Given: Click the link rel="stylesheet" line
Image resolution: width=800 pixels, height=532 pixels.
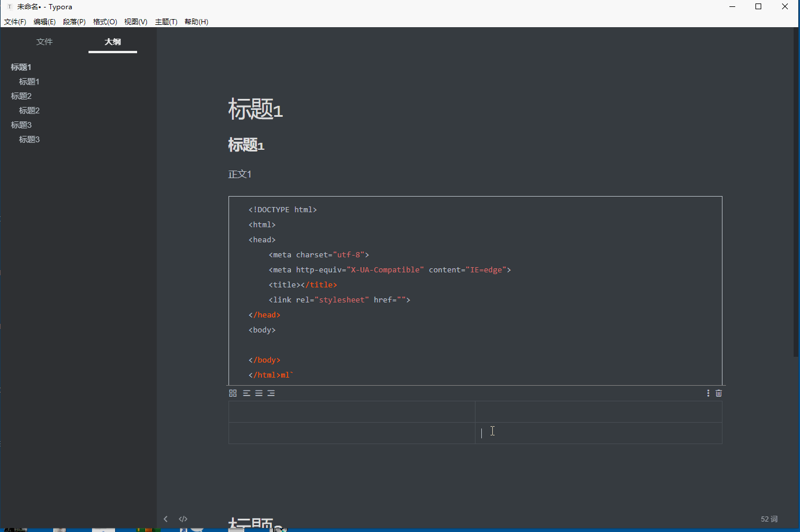Looking at the screenshot, I should click(340, 300).
